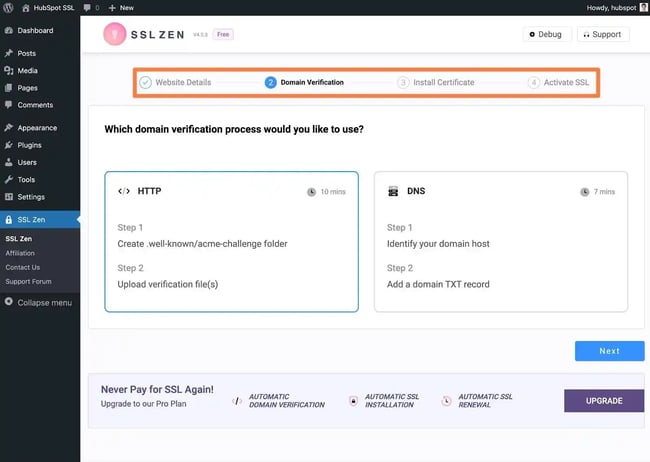Open the Appearance menu item

(x=36, y=128)
